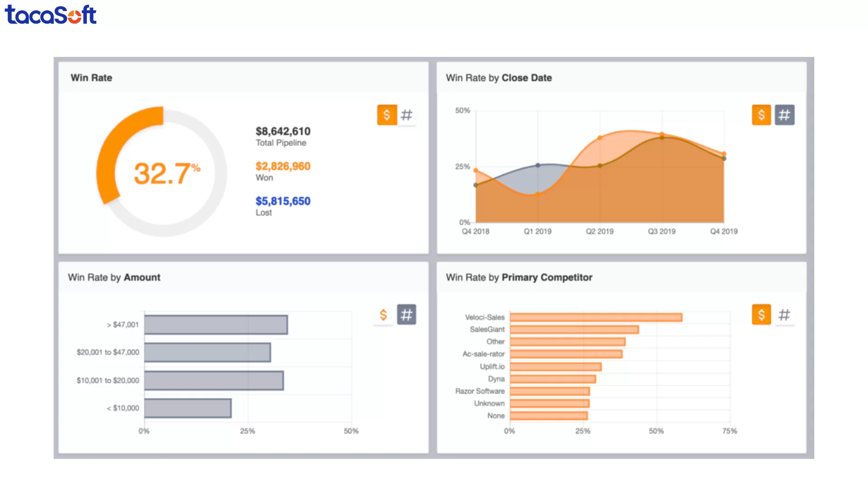Click the # icon on Win Rate by Amount
The width and height of the screenshot is (868, 488).
[407, 314]
